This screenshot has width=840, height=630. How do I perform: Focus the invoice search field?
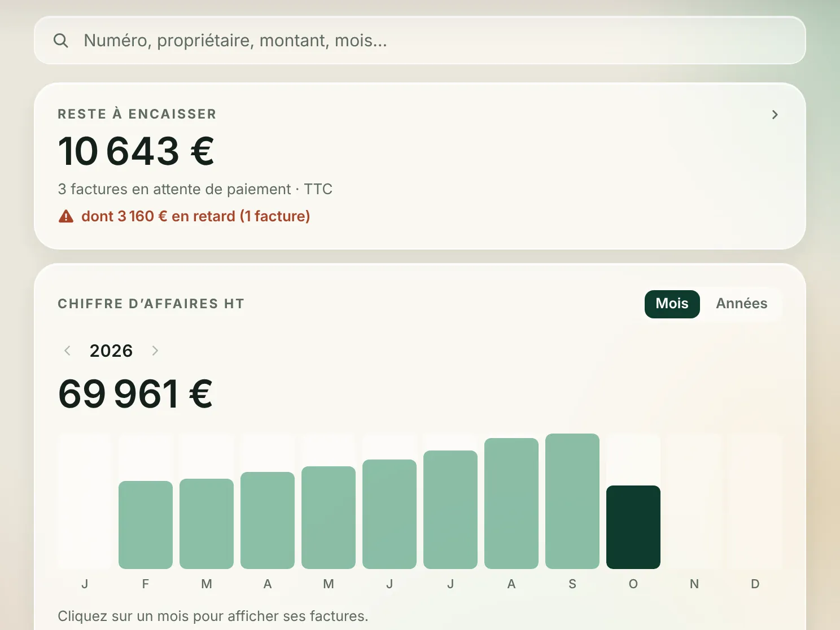click(419, 40)
